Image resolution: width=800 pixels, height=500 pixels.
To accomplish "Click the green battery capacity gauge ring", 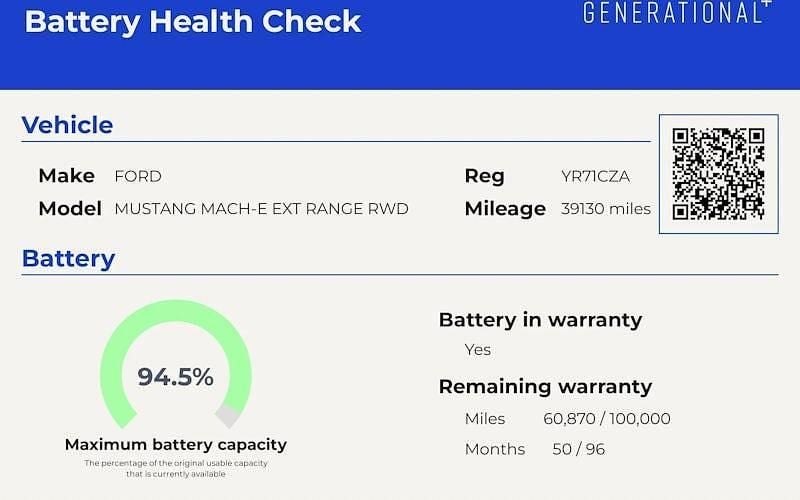I will pyautogui.click(x=176, y=363).
